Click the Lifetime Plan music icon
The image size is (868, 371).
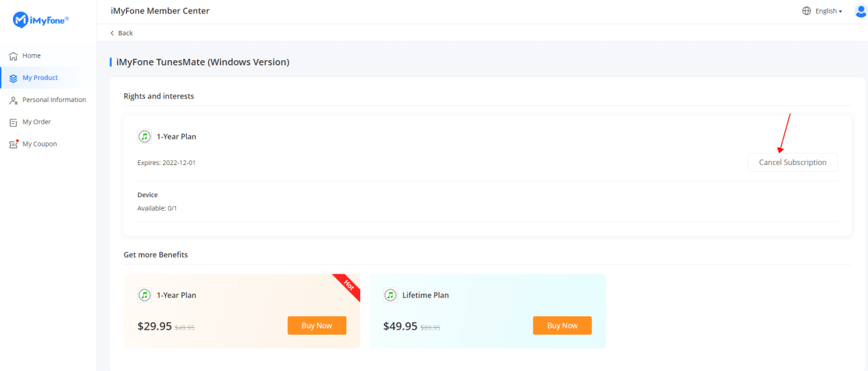[390, 295]
